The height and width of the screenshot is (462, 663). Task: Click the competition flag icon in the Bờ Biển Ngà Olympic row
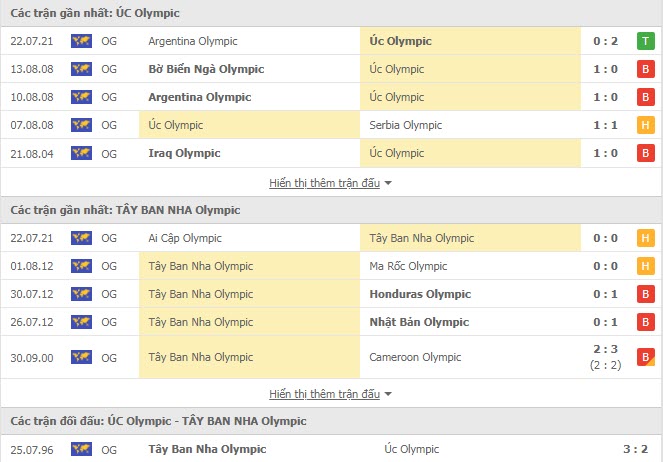(x=81, y=69)
